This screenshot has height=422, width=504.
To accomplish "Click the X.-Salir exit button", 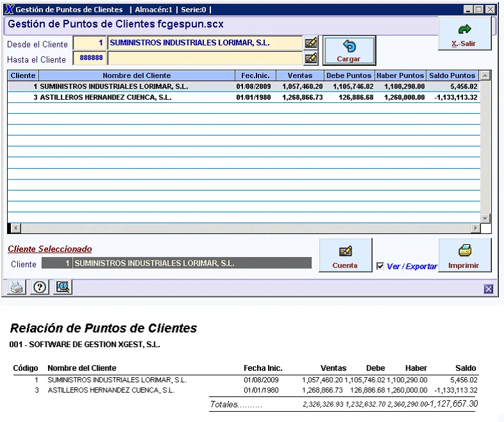I will coord(464,35).
